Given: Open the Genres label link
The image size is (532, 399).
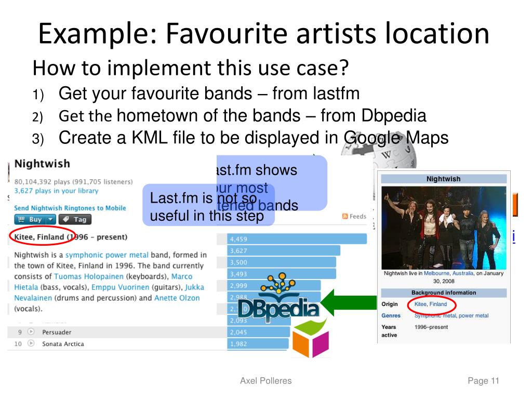Looking at the screenshot, I should [391, 315].
